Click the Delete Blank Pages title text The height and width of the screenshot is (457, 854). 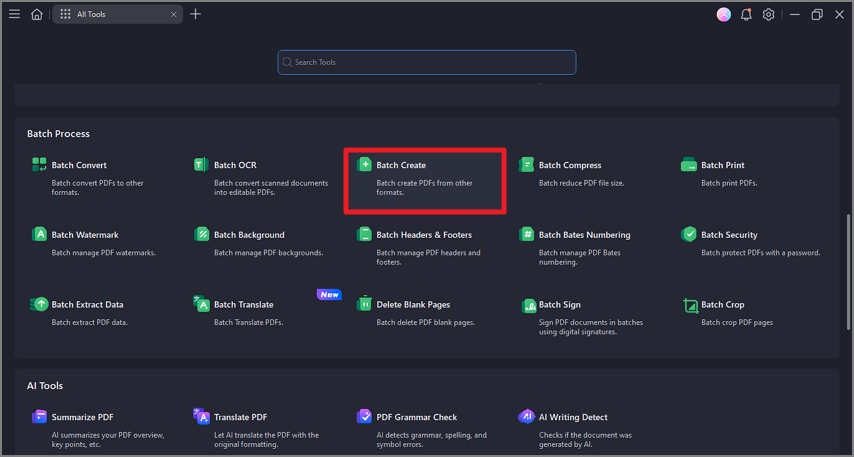tap(413, 304)
